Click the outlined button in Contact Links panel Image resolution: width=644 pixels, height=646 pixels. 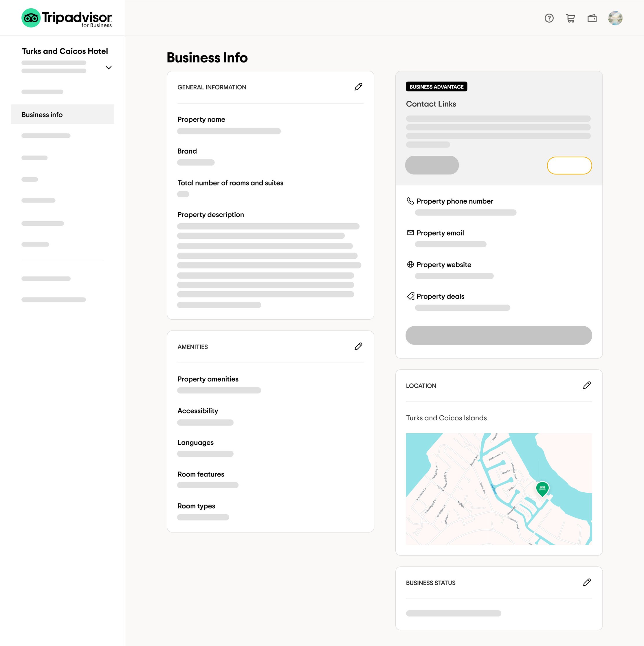click(x=569, y=165)
